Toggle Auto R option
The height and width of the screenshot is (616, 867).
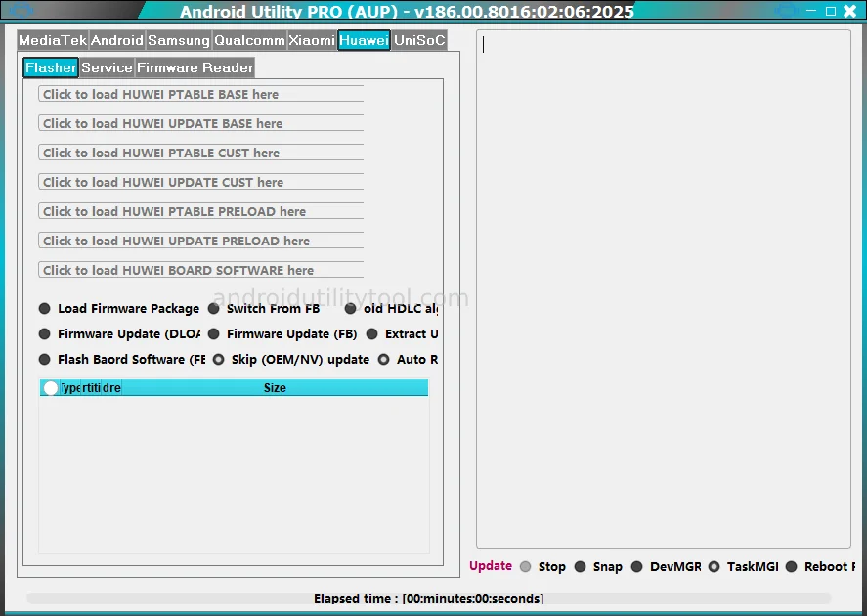point(408,360)
